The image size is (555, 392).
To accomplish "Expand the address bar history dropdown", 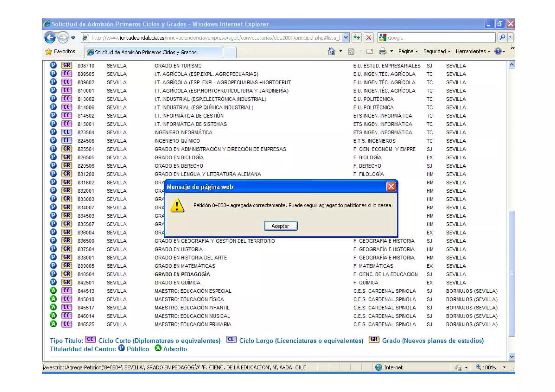I will point(346,38).
